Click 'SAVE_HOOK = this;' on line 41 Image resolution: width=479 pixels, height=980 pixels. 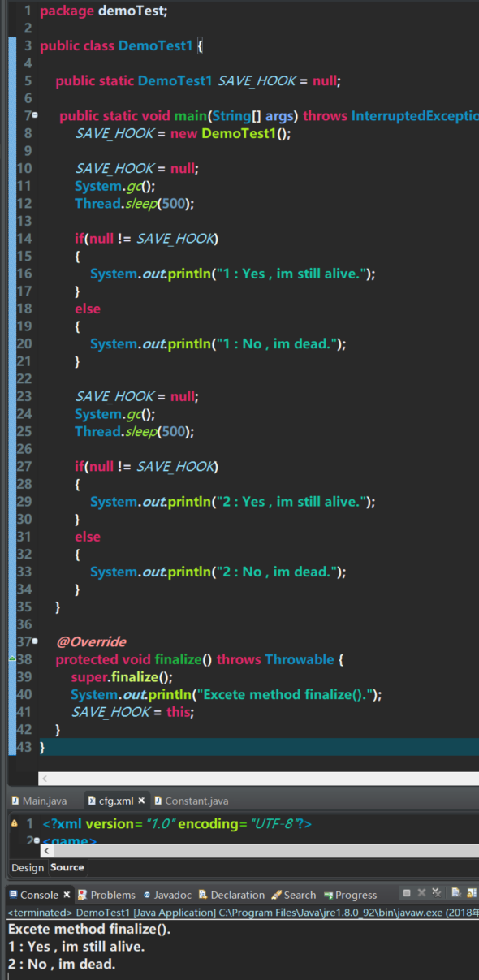click(133, 712)
